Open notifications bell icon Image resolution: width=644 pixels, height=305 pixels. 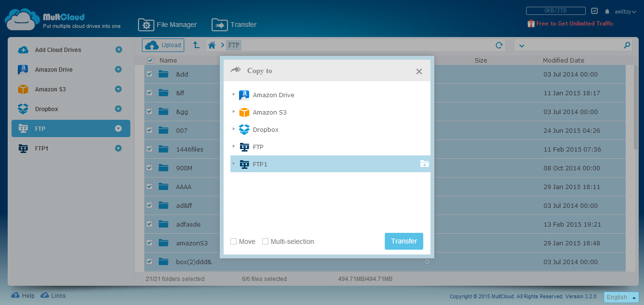pos(607,11)
